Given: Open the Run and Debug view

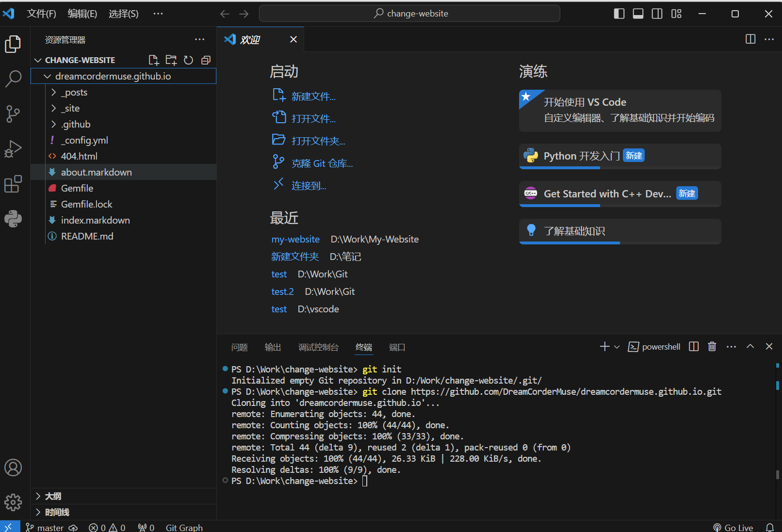Looking at the screenshot, I should pos(13,149).
